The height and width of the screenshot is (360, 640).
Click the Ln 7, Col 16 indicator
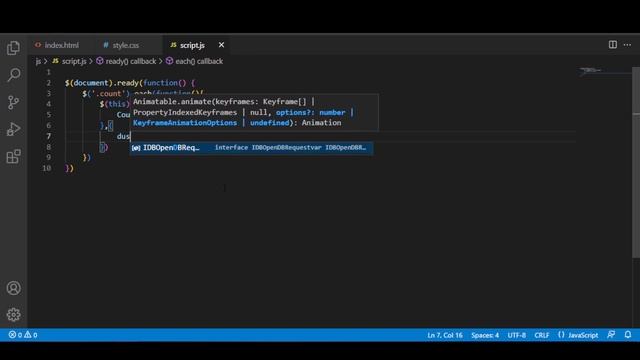click(445, 335)
